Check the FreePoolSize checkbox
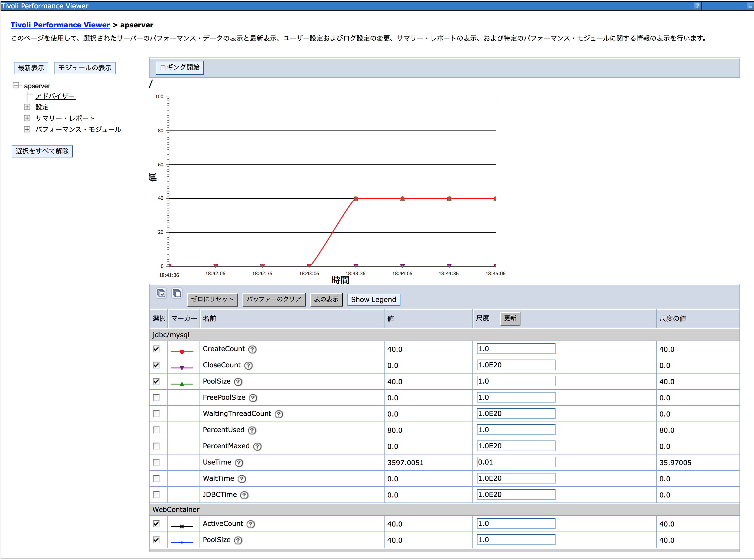754x560 pixels. (156, 397)
